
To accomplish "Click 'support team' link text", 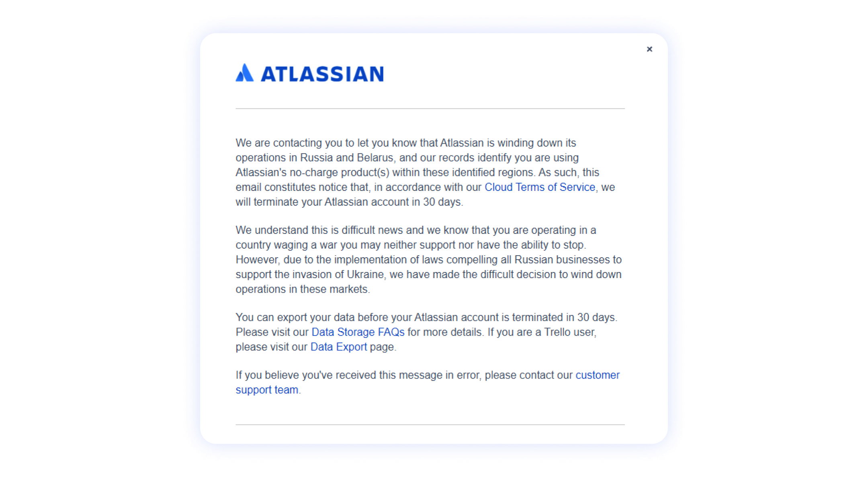I will (x=267, y=390).
